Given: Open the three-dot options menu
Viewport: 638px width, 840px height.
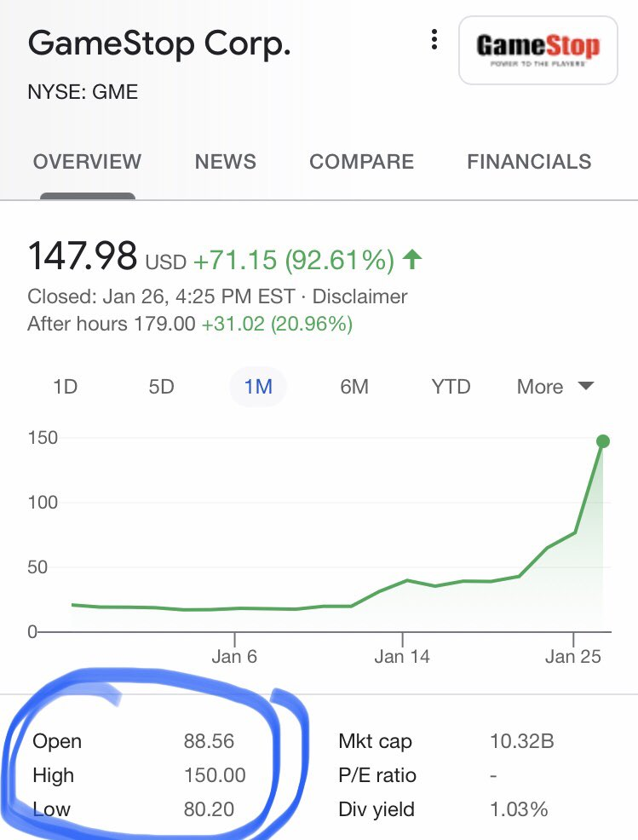Looking at the screenshot, I should pyautogui.click(x=434, y=40).
